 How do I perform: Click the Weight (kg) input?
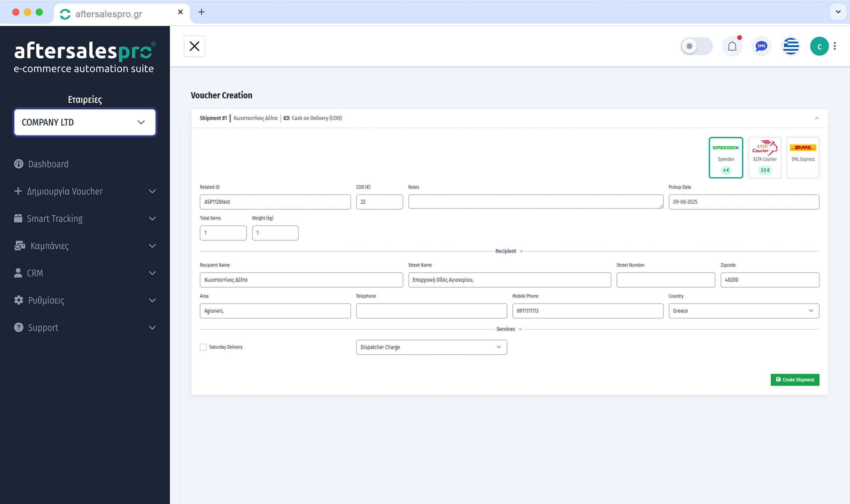[275, 233]
